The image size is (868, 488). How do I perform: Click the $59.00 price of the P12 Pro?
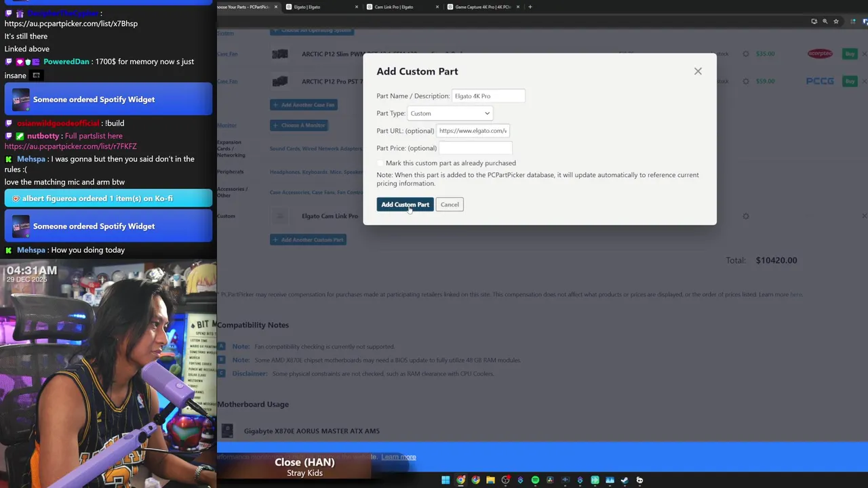click(x=765, y=81)
